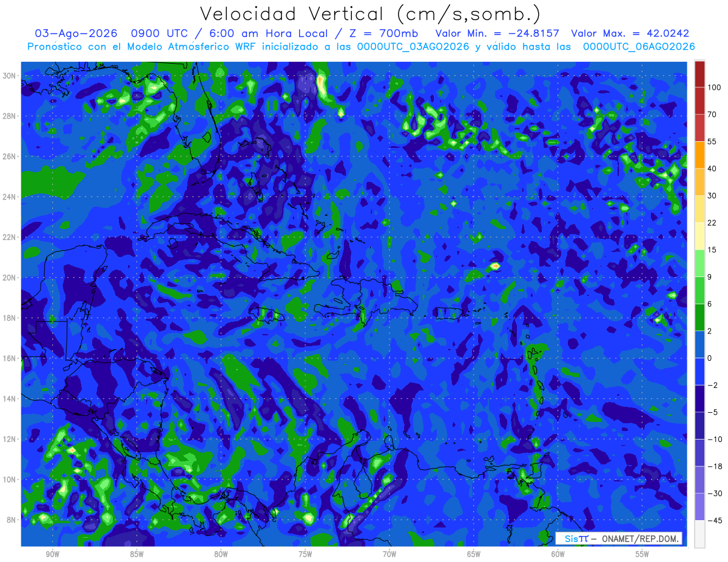Click forecast end time "0000UTC_06AGO2026"
728x562 pixels.
639,47
